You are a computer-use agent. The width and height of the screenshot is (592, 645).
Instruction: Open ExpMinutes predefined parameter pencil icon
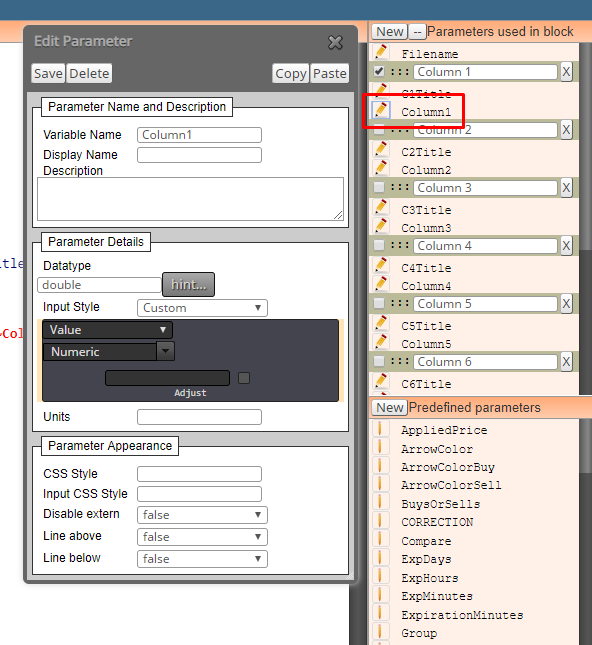pyautogui.click(x=381, y=594)
